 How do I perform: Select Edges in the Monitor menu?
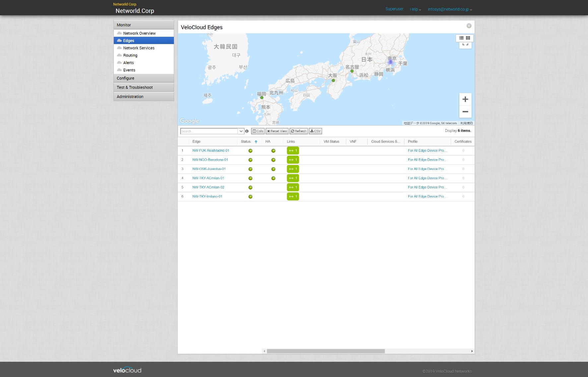point(144,40)
